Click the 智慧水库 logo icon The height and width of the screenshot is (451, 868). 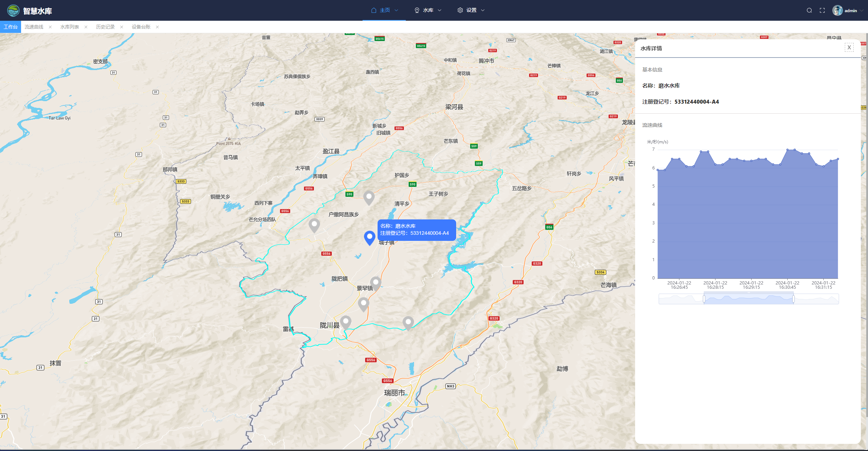[x=13, y=11]
